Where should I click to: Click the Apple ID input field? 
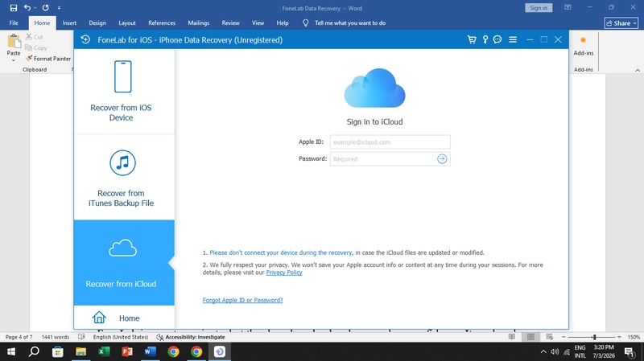coord(390,142)
